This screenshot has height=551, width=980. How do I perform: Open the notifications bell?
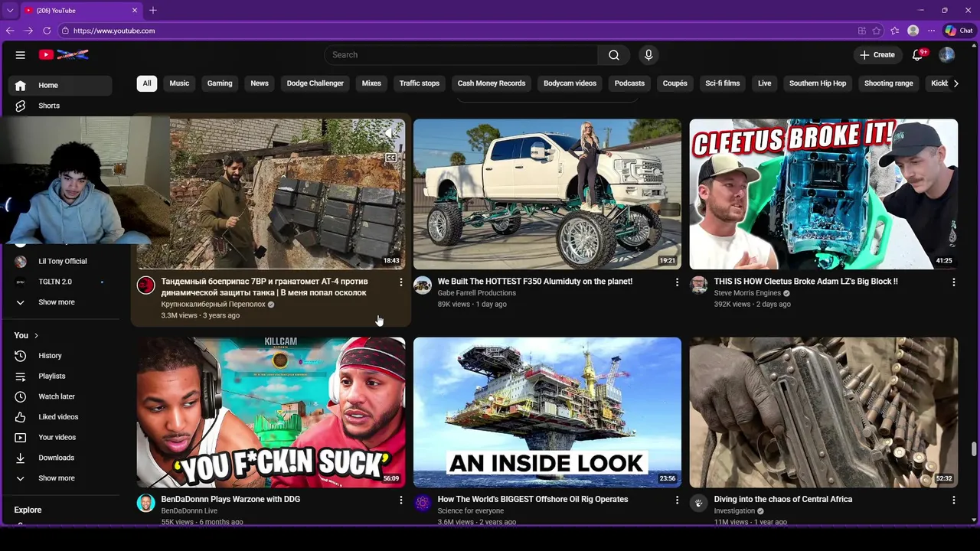(x=918, y=55)
